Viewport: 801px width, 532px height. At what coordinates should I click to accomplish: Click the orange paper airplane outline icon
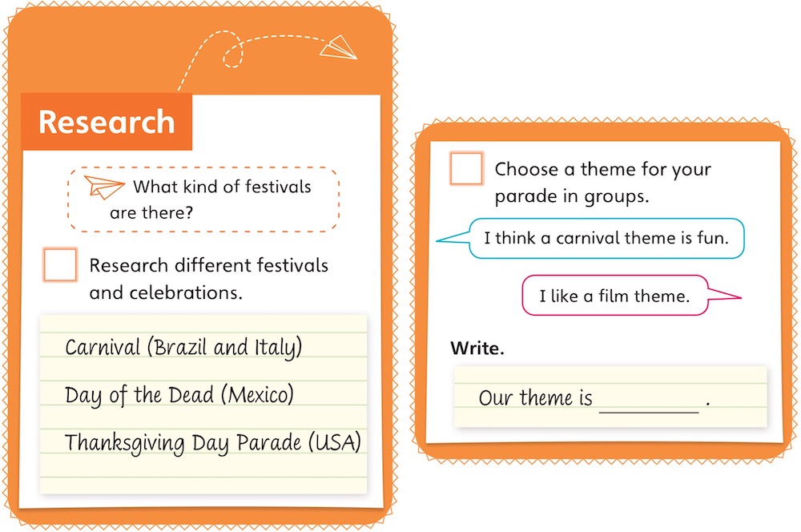point(103,187)
